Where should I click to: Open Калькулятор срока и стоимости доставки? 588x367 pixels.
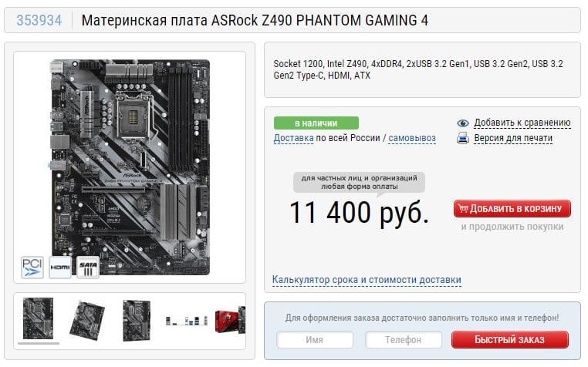[x=367, y=280]
